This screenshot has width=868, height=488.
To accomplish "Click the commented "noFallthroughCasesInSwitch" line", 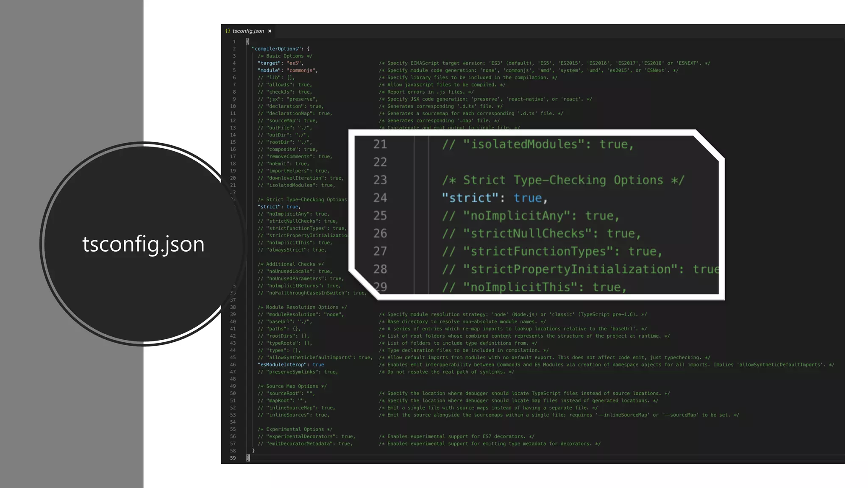I will [x=312, y=293].
